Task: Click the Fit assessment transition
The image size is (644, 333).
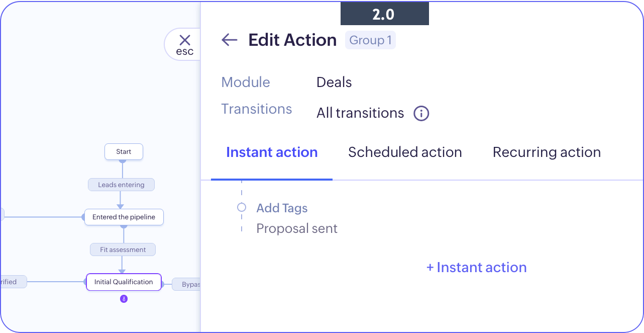Action: click(x=123, y=249)
